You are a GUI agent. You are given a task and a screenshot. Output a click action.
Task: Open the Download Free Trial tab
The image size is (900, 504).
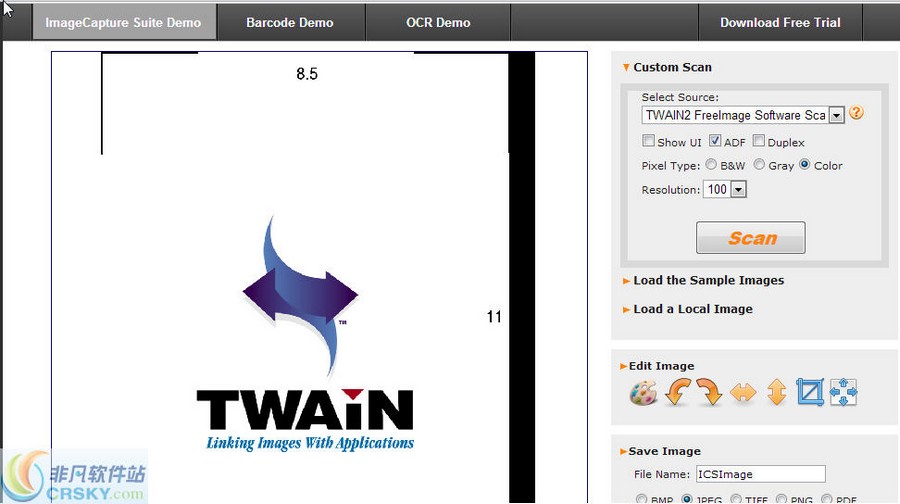click(x=780, y=22)
